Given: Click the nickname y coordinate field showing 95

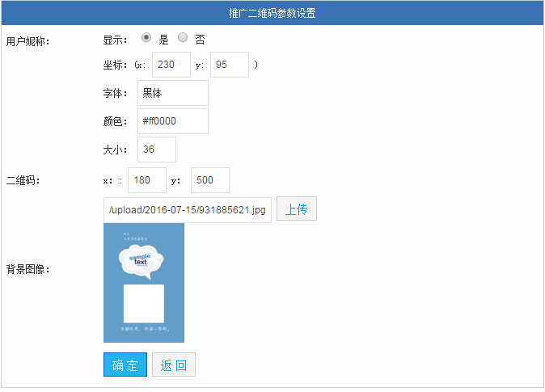Looking at the screenshot, I should tap(229, 65).
